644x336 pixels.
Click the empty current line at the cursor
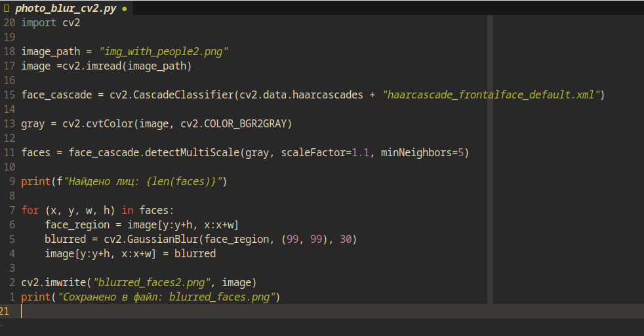[322, 311]
